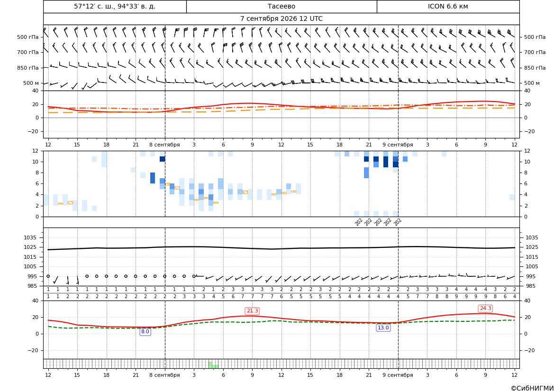Click the first calm wind circle at 995 level

click(48, 276)
